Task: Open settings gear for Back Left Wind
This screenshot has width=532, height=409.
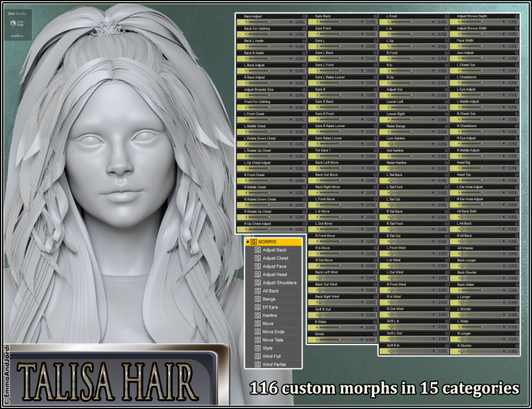Action: [375, 272]
